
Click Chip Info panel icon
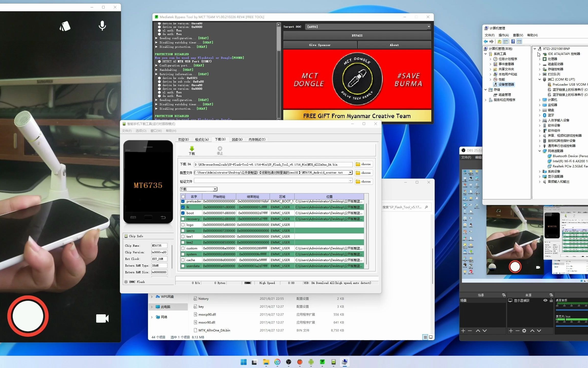(x=126, y=236)
